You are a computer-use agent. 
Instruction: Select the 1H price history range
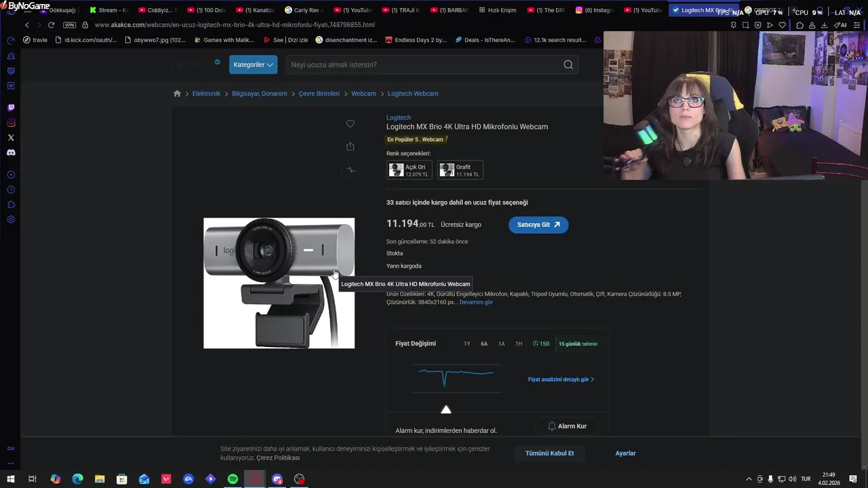coord(519,344)
